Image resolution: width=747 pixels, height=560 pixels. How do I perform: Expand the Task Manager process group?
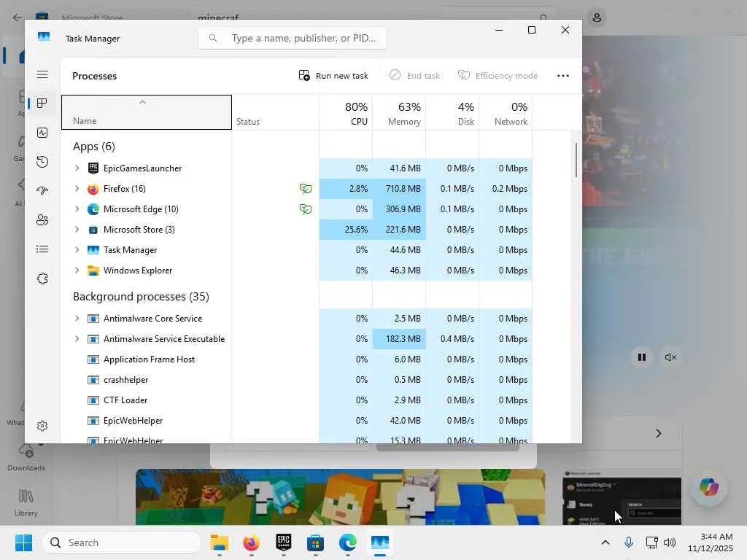click(x=77, y=250)
